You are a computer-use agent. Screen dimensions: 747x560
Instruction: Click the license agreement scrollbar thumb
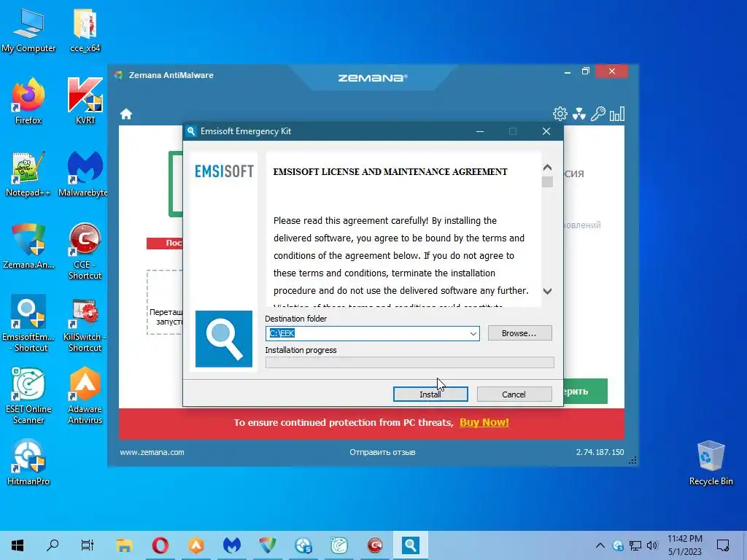(547, 182)
